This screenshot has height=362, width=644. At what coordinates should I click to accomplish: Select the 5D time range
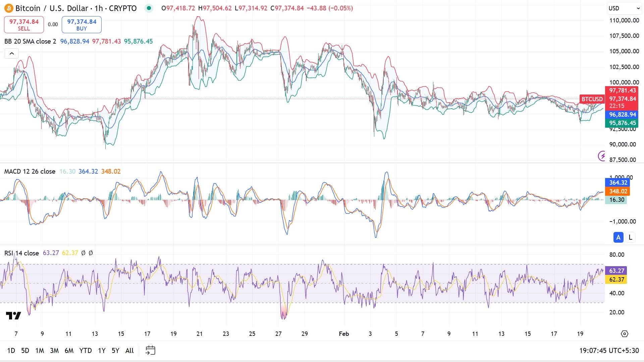pyautogui.click(x=25, y=351)
